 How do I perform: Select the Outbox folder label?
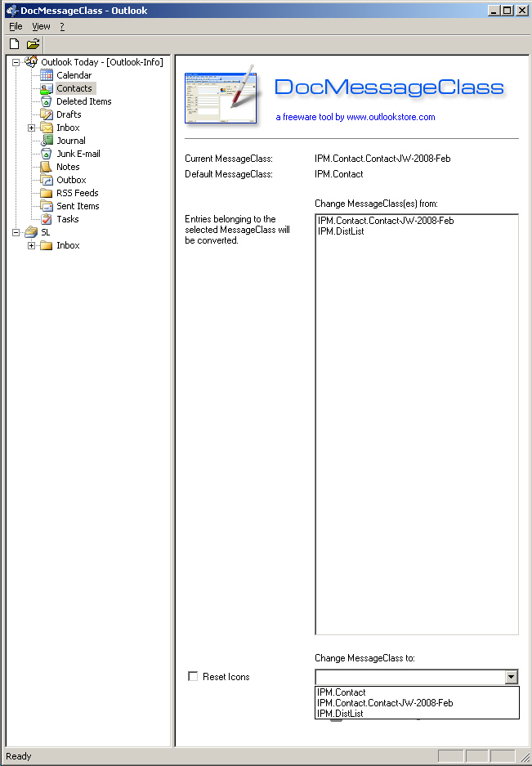(x=71, y=180)
